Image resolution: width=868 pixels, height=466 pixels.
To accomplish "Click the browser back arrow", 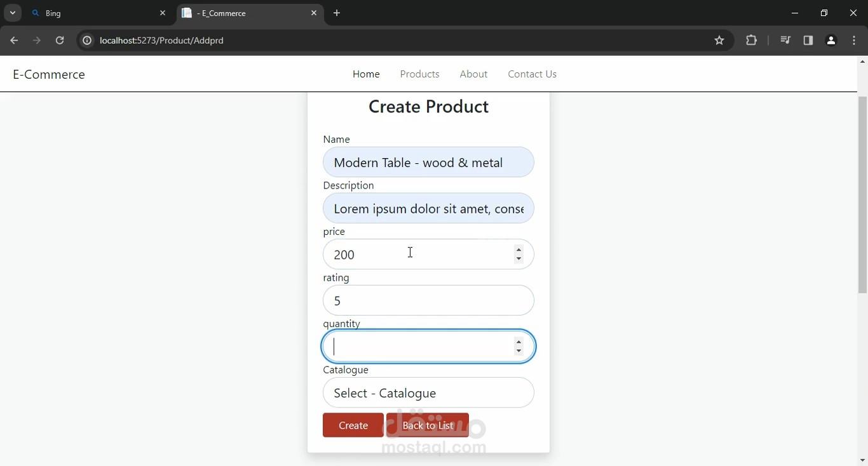I will (14, 41).
